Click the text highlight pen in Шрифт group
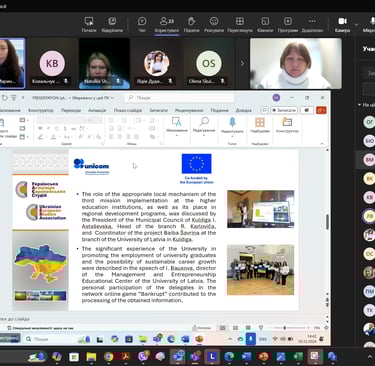Screen dimensions: 375x366 [40, 137]
